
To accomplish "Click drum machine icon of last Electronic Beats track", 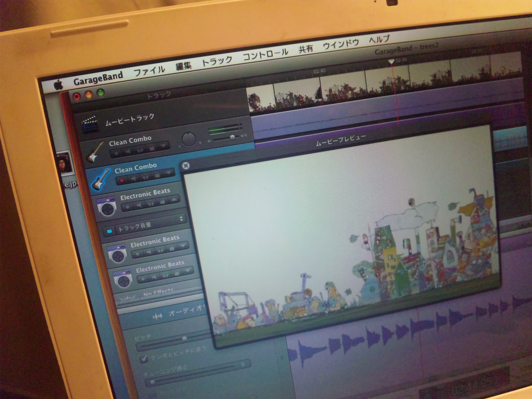I will coord(123,279).
